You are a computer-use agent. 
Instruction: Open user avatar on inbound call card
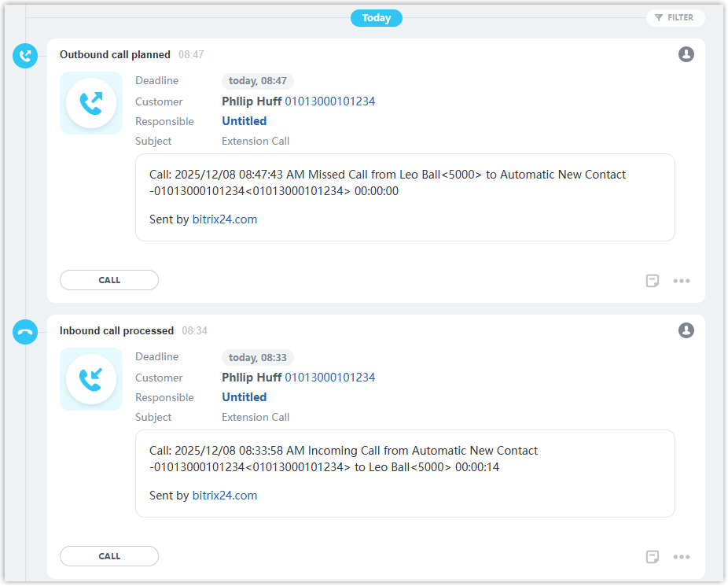click(x=686, y=330)
